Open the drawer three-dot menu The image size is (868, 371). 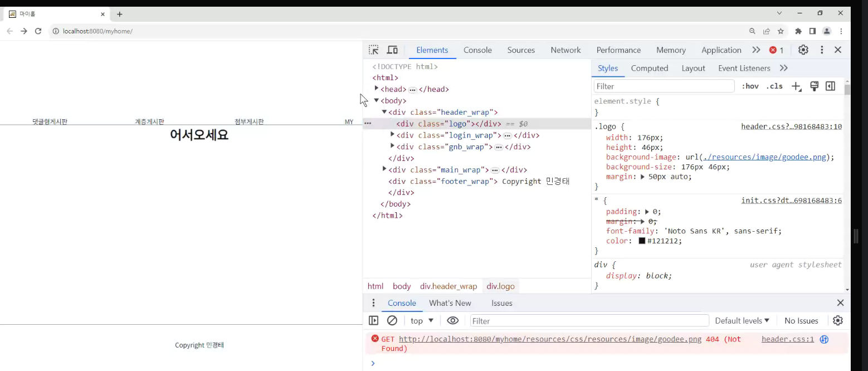tap(373, 303)
